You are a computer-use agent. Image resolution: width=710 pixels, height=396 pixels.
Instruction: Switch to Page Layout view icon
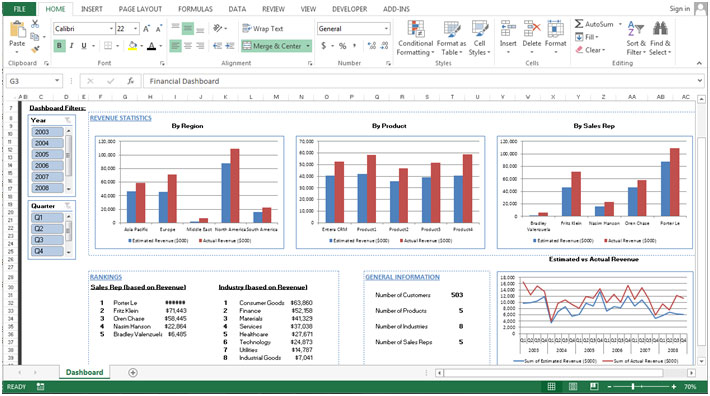pyautogui.click(x=572, y=386)
